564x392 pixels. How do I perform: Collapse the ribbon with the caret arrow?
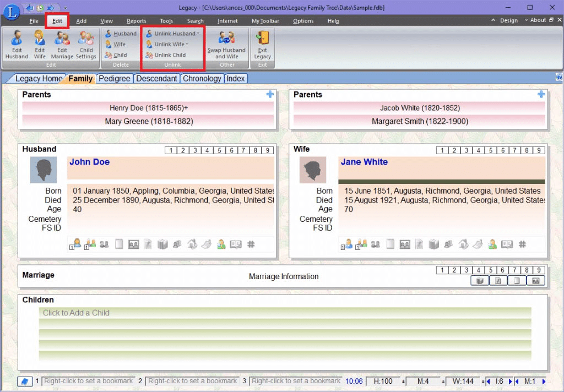(x=493, y=20)
